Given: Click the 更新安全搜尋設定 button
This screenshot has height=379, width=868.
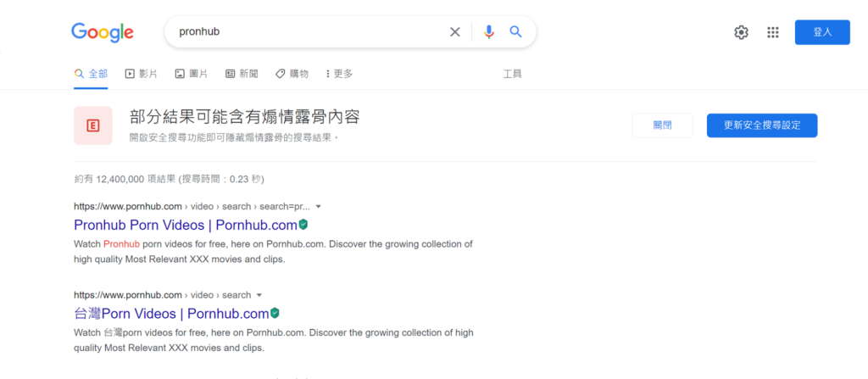Looking at the screenshot, I should [761, 125].
